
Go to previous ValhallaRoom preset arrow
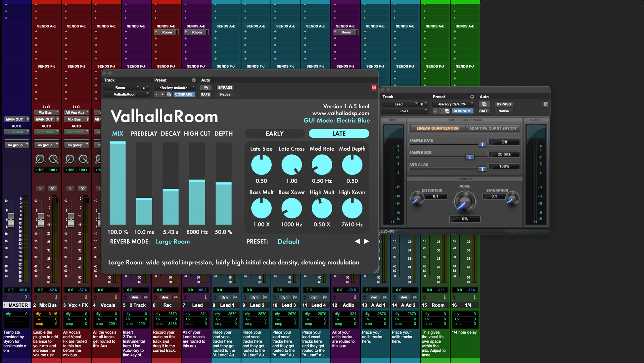click(x=357, y=241)
